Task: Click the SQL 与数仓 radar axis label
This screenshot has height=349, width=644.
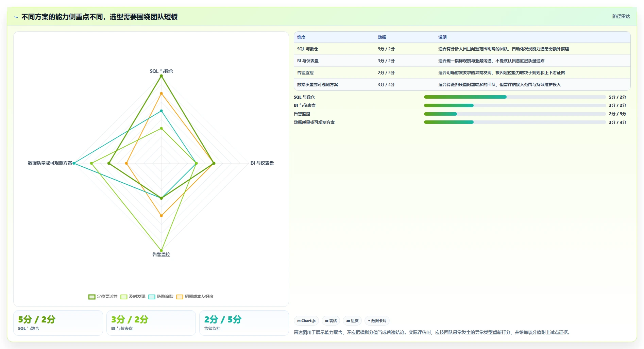Action: pyautogui.click(x=162, y=71)
